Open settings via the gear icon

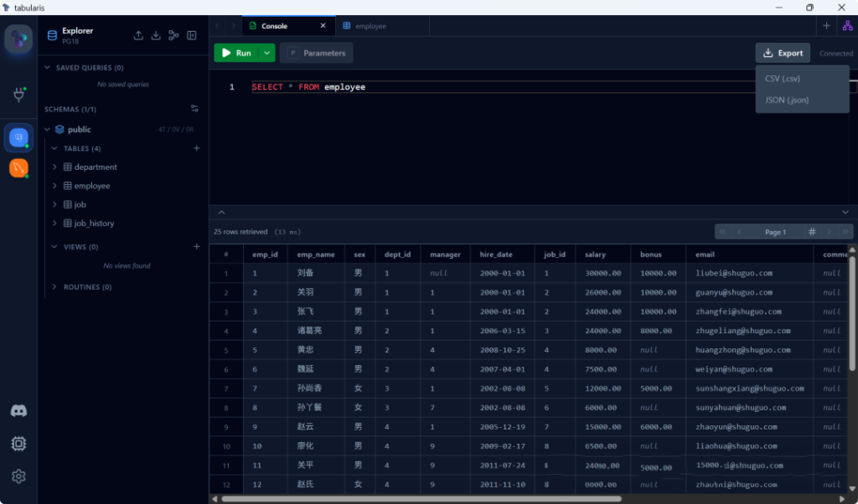[x=18, y=476]
